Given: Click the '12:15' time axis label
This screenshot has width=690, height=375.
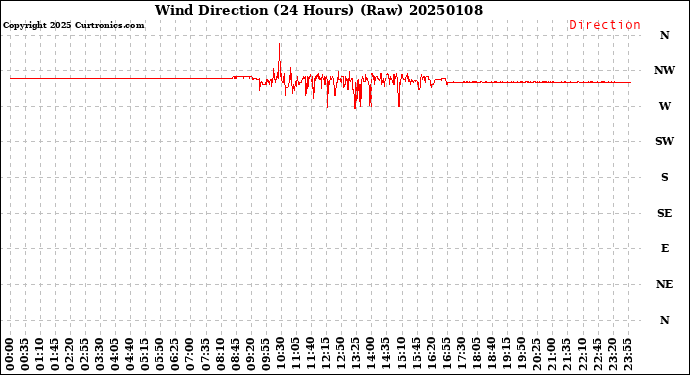Looking at the screenshot, I should tap(326, 354).
